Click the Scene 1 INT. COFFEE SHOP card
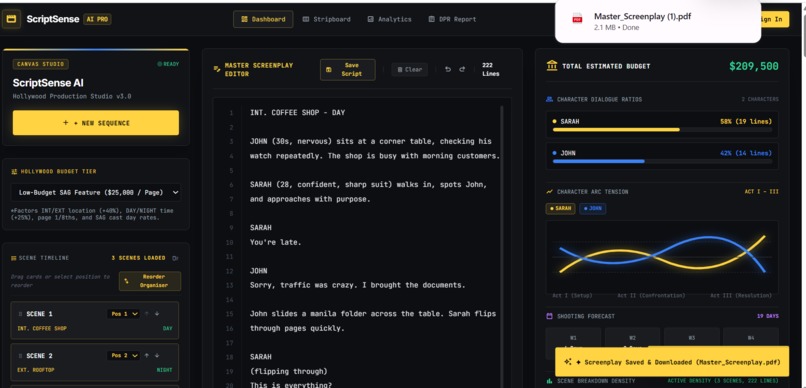 point(95,320)
